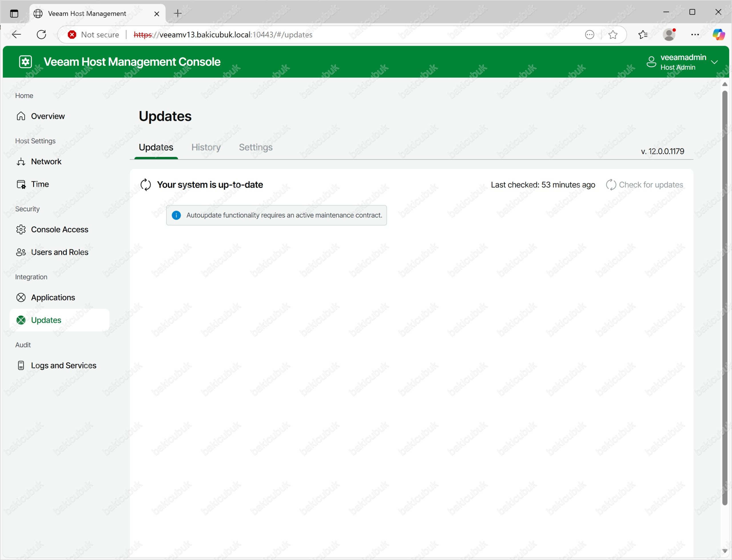The image size is (732, 560).
Task: Click the scrollbar up arrow
Action: coord(724,84)
